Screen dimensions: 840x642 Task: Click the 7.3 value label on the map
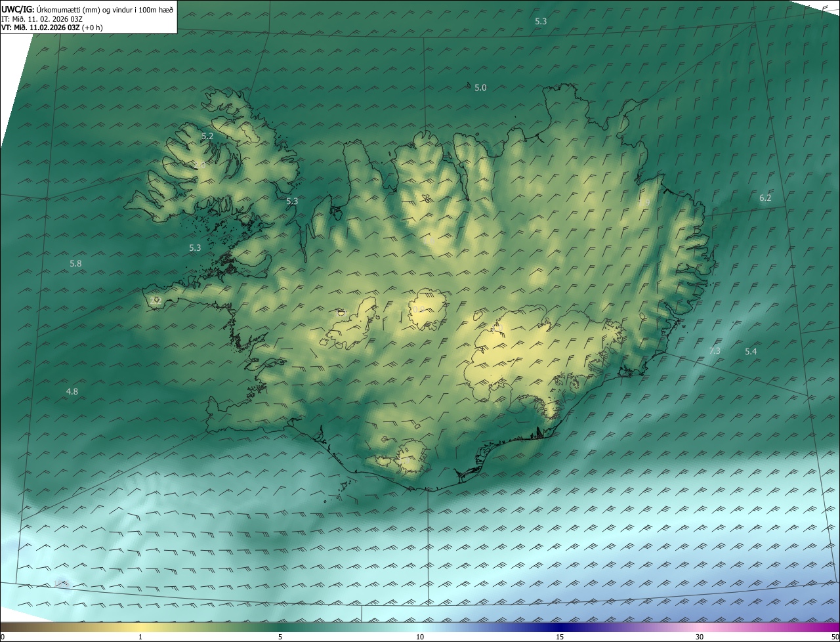(x=715, y=351)
